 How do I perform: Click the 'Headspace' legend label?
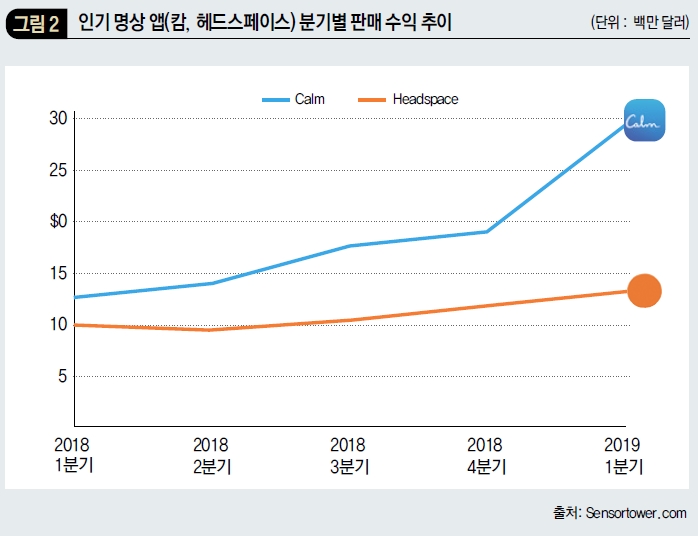tap(425, 99)
